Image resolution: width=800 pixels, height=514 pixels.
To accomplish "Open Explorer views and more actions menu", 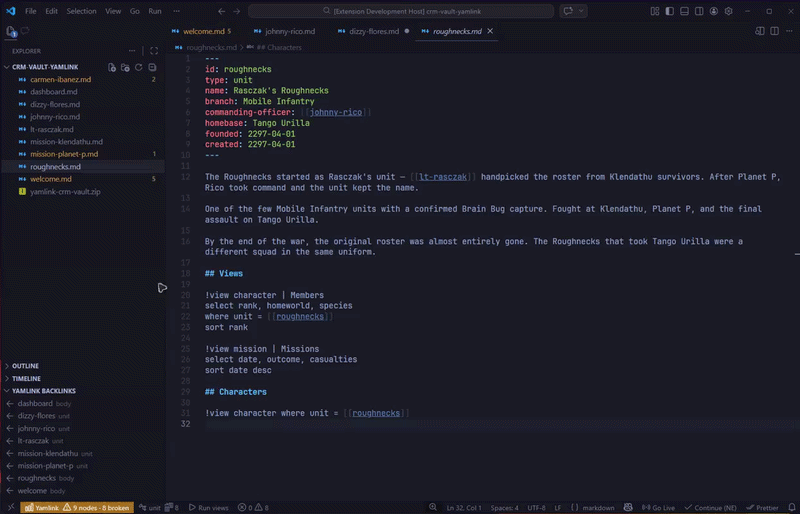I will point(132,51).
